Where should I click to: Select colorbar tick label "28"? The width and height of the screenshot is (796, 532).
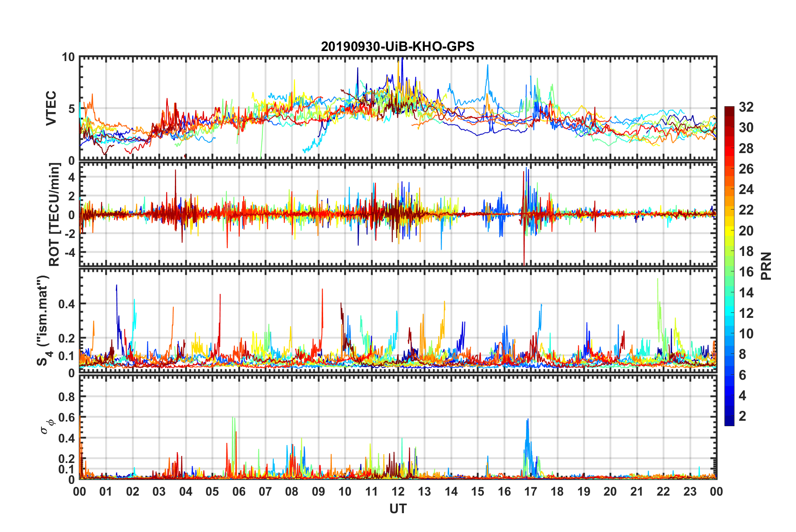point(746,148)
